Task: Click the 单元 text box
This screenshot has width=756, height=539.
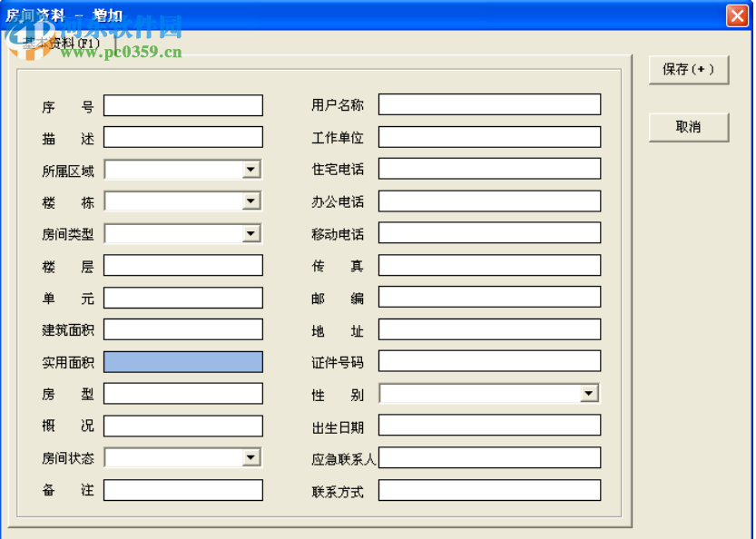Action: [183, 297]
